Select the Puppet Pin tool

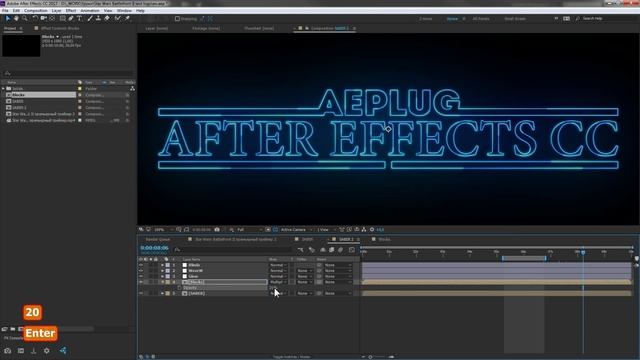click(127, 18)
